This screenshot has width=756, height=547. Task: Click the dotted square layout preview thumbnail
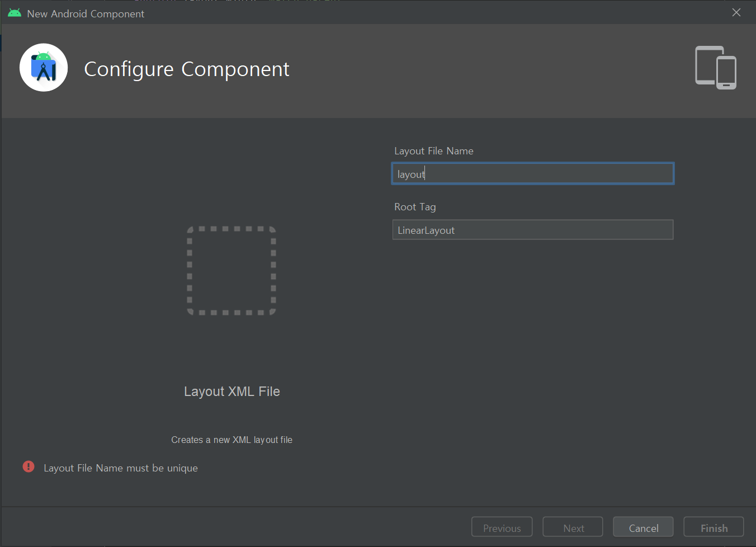tap(231, 271)
